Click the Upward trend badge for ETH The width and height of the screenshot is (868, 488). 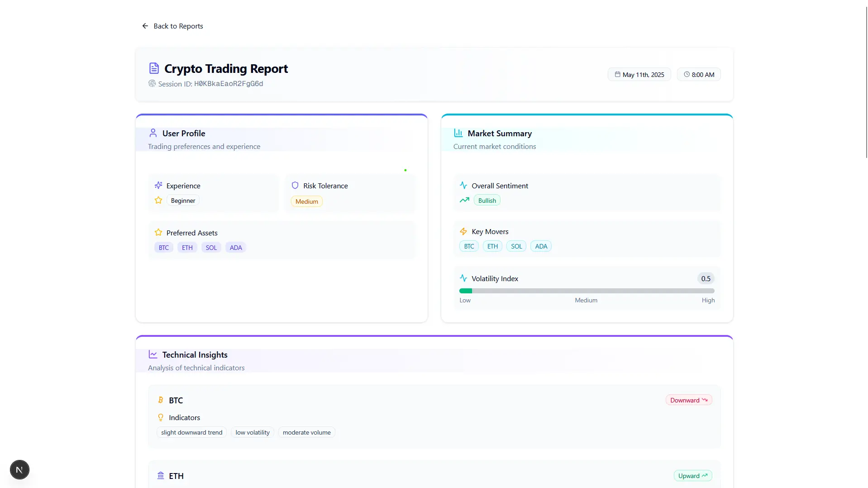coord(692,475)
